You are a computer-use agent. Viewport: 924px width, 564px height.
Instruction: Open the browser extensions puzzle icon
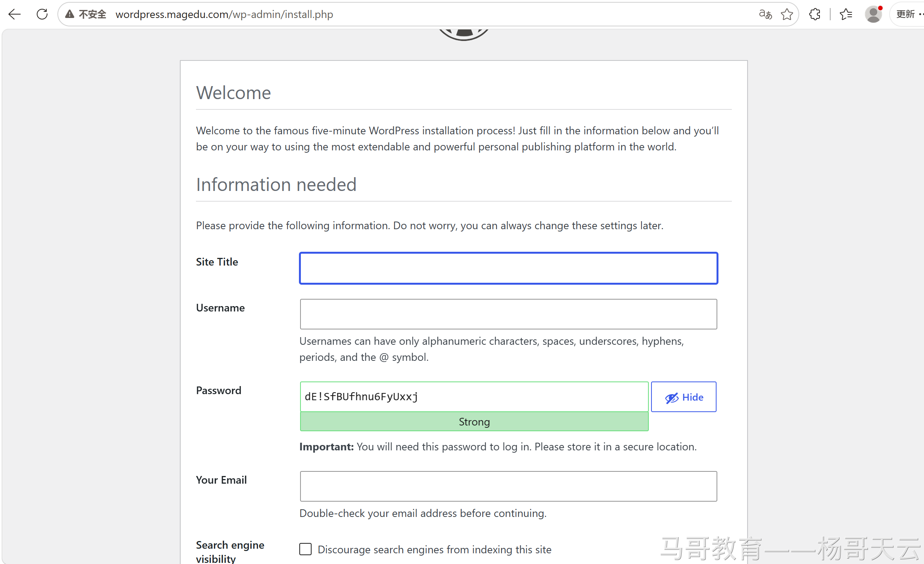pyautogui.click(x=815, y=14)
